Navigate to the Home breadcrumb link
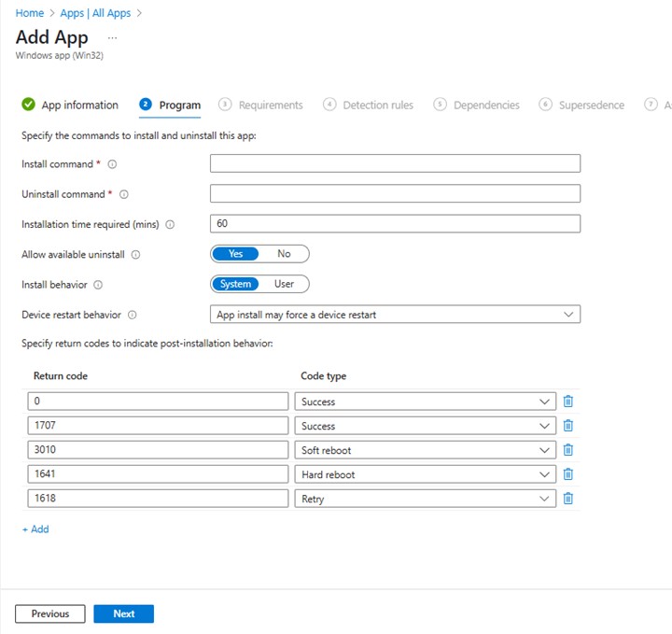The image size is (672, 634). click(x=30, y=13)
